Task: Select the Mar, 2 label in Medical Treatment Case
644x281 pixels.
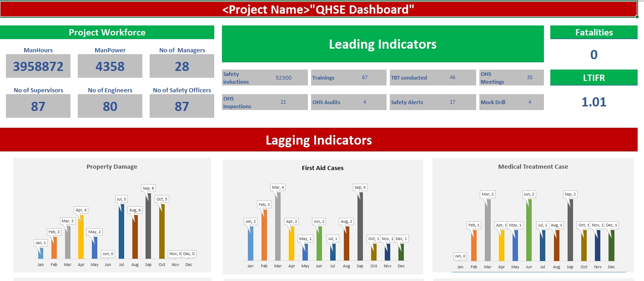Action: tap(488, 194)
